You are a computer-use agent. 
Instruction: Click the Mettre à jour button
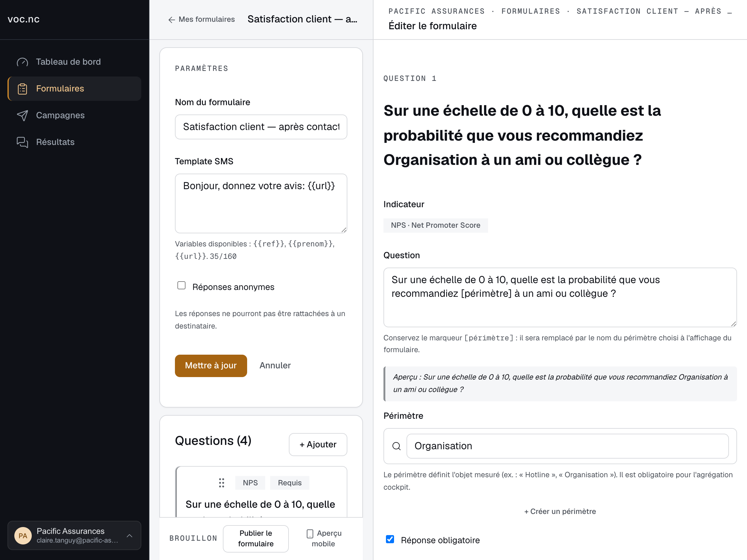(211, 366)
